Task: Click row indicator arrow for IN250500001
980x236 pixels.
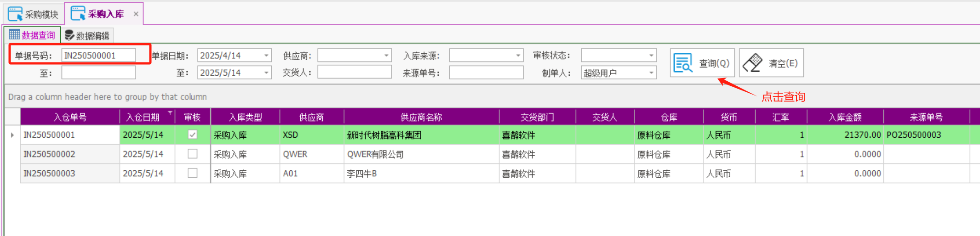Action: pyautogui.click(x=12, y=135)
